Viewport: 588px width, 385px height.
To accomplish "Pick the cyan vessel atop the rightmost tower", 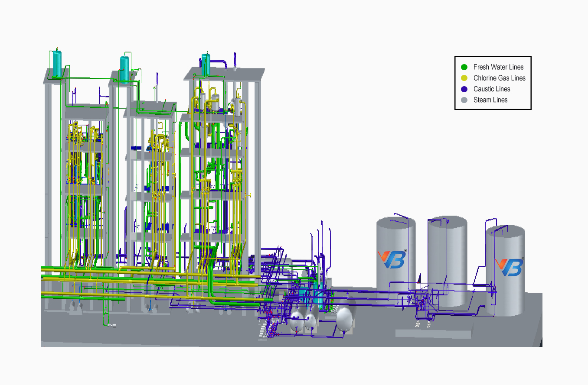I will tap(206, 64).
